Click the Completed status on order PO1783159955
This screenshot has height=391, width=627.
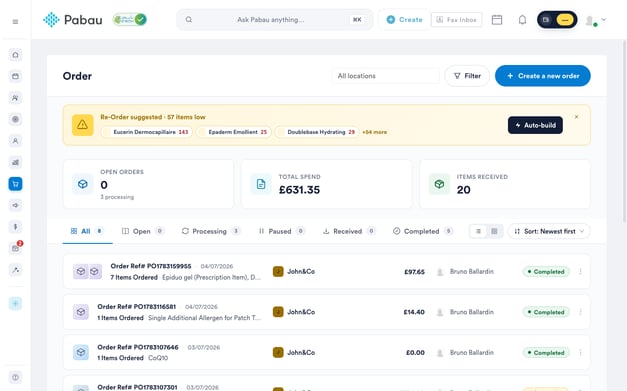click(x=546, y=271)
